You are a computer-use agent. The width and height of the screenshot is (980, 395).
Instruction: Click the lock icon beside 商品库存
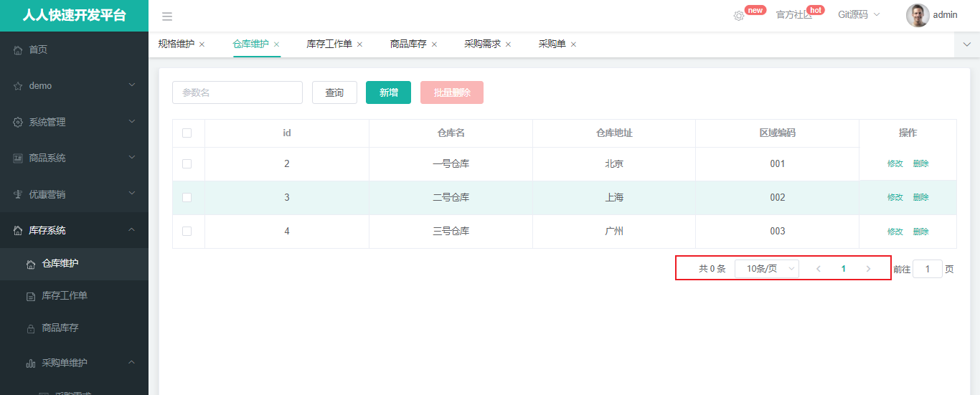point(31,328)
